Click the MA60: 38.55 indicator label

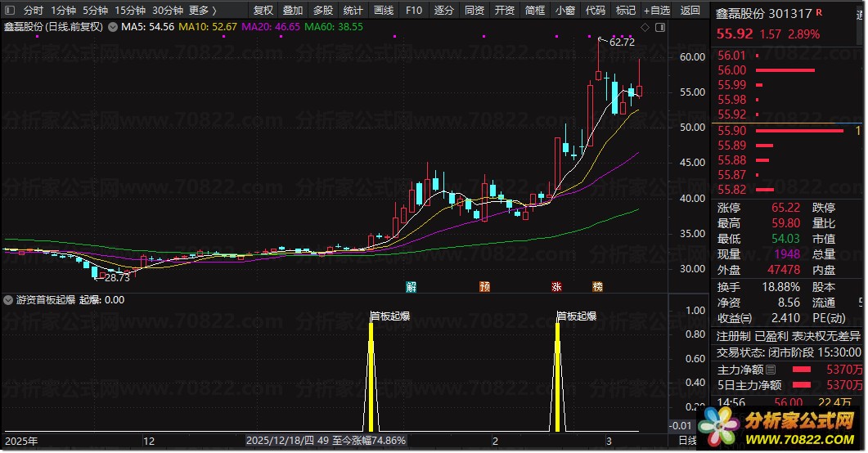[334, 26]
